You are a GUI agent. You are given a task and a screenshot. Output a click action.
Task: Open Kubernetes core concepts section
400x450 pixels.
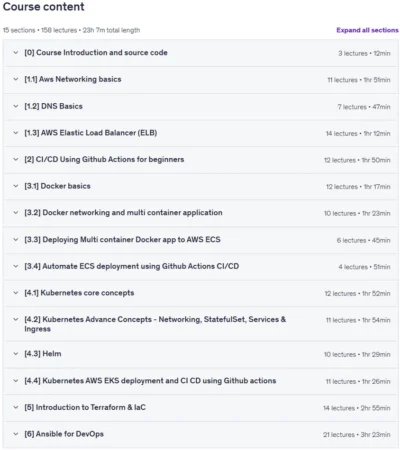coord(201,293)
